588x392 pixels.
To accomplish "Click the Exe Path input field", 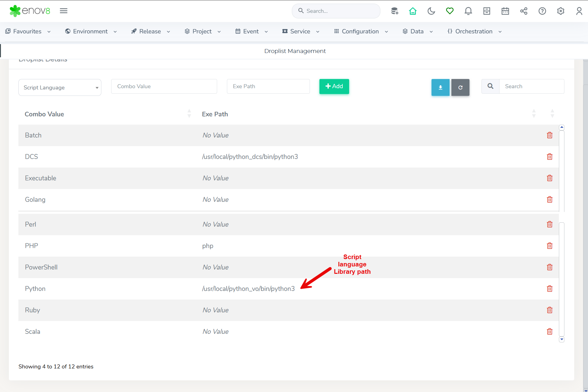I will [x=268, y=86].
